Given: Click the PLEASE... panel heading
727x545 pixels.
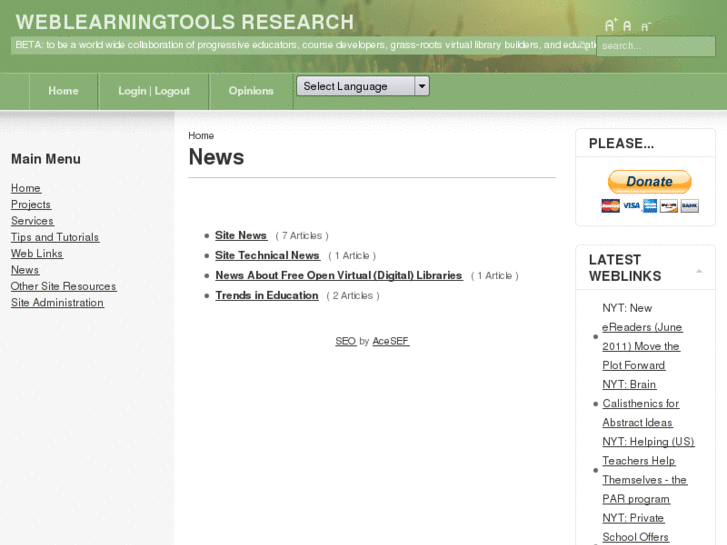Looking at the screenshot, I should 621,143.
